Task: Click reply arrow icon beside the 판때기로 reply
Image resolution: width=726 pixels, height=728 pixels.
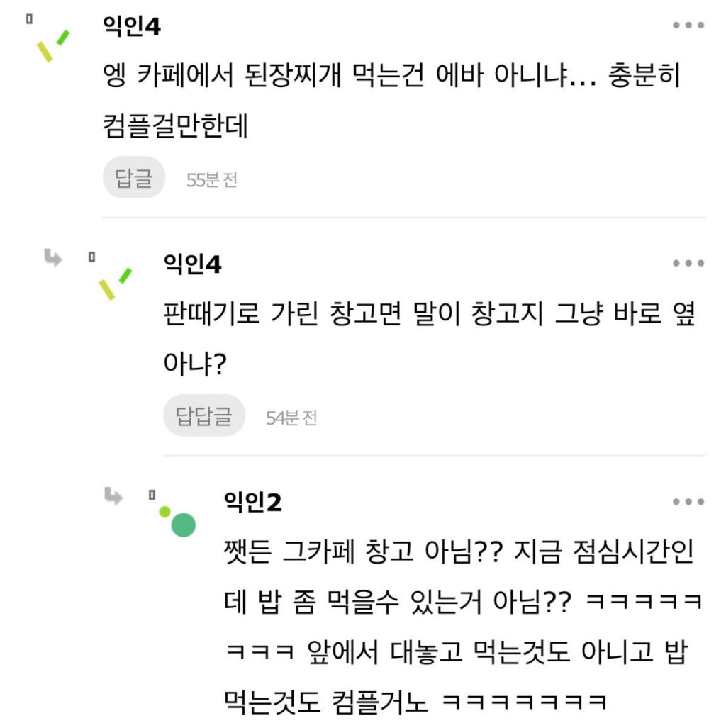Action: pyautogui.click(x=53, y=257)
